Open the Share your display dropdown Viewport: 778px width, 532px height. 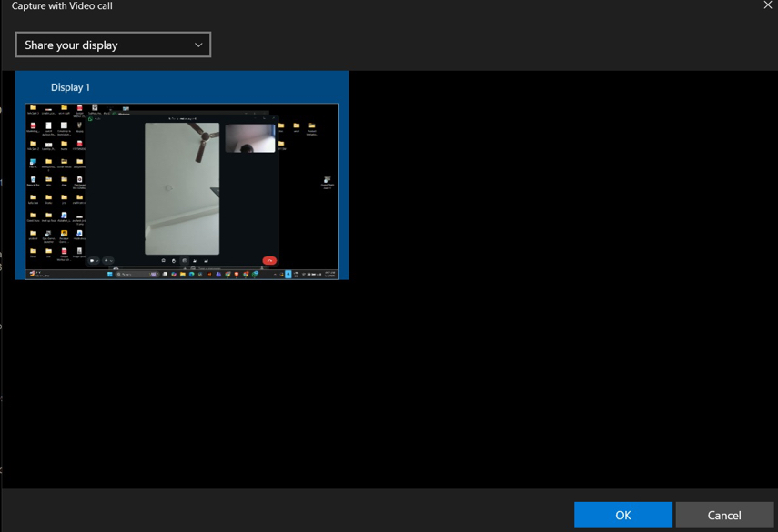[113, 45]
